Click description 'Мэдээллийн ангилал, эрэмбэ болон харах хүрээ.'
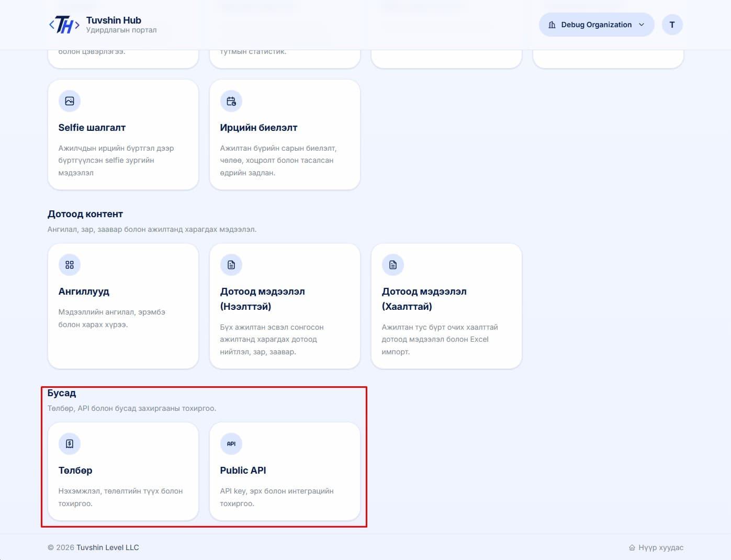Viewport: 731px width, 560px height. [111, 318]
